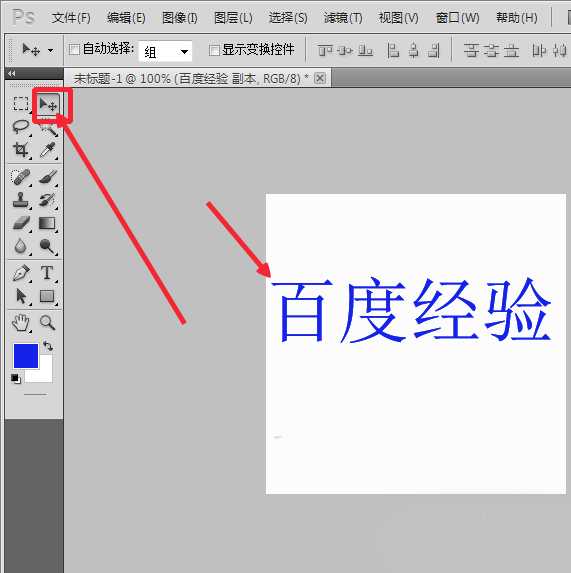Distribute left edges of layers
Image resolution: width=571 pixels, height=573 pixels.
click(539, 50)
